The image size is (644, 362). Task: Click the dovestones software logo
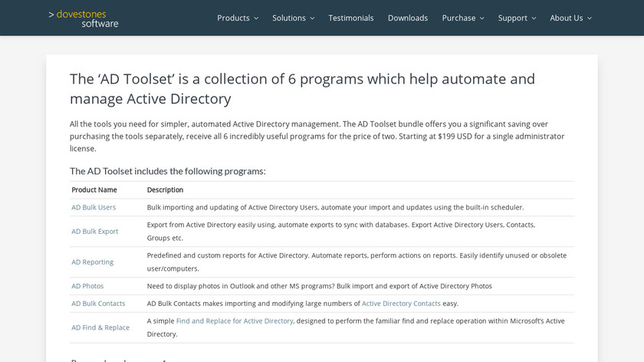pos(84,18)
